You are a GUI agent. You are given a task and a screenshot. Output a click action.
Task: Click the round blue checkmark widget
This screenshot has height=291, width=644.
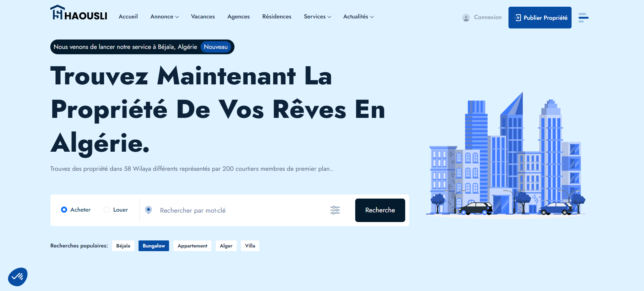(18, 277)
